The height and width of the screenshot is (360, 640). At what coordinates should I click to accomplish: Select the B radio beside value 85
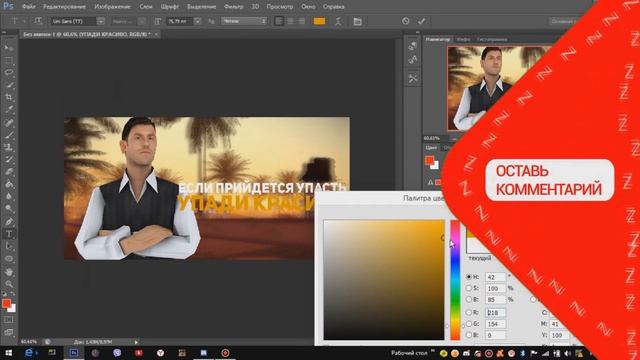pyautogui.click(x=469, y=300)
